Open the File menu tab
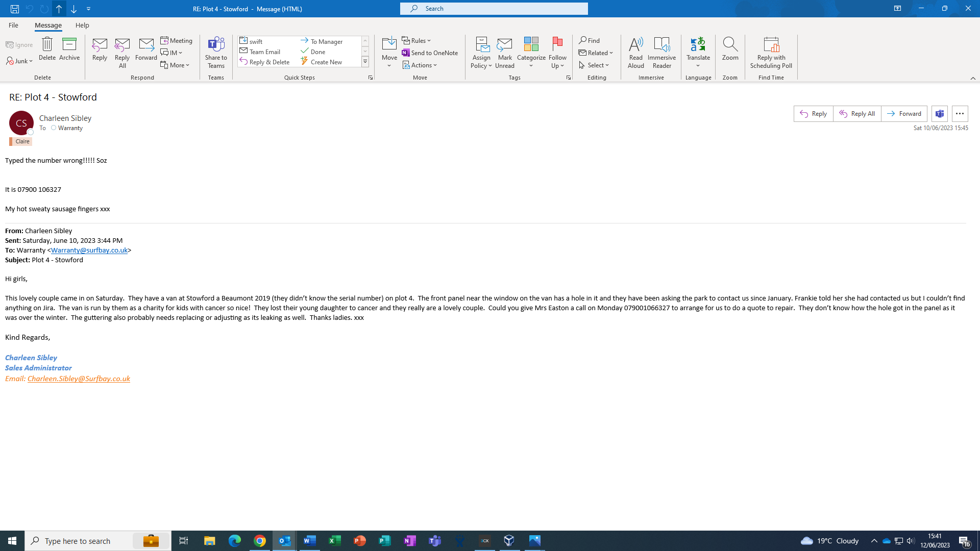Viewport: 980px width, 551px height. 13,25
